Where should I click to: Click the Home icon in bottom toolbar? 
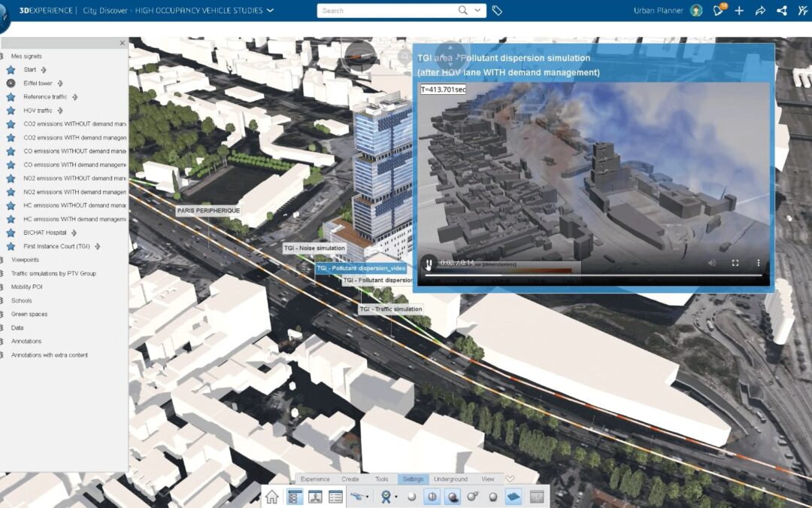click(x=271, y=497)
